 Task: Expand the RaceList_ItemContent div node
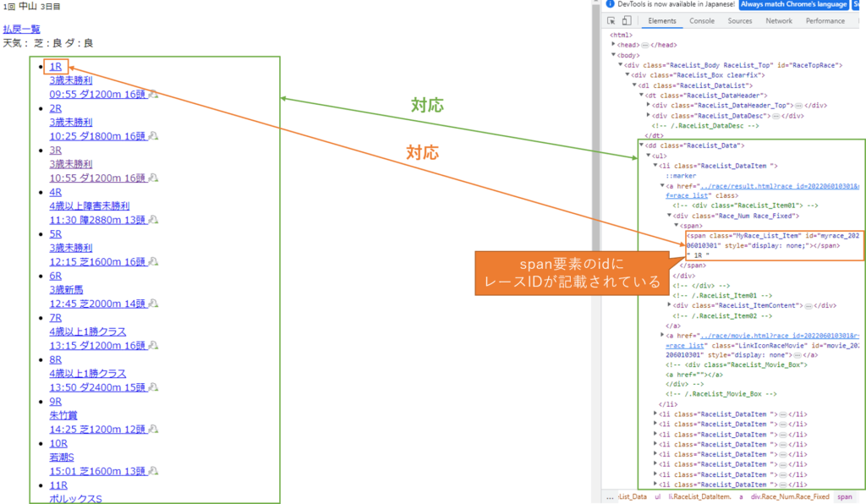670,305
